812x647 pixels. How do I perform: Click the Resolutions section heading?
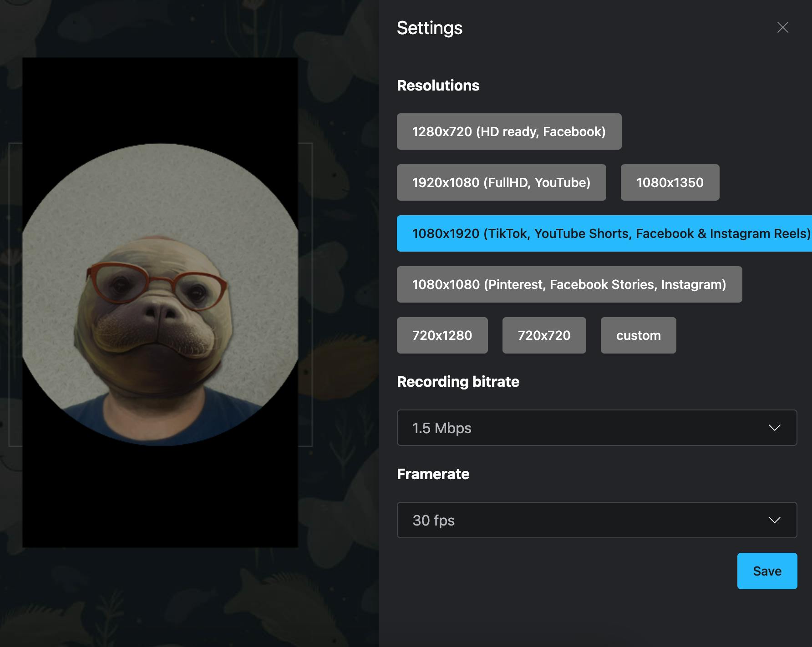click(x=438, y=85)
